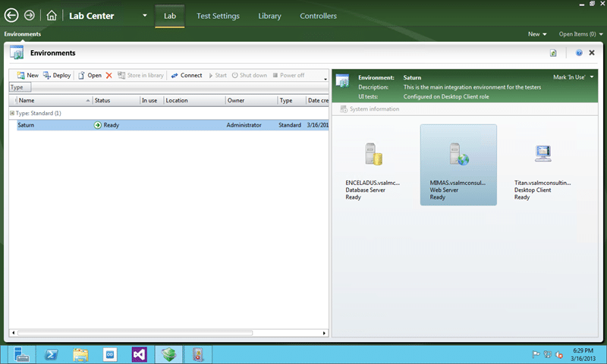Click the Administrator owner cell

[244, 125]
